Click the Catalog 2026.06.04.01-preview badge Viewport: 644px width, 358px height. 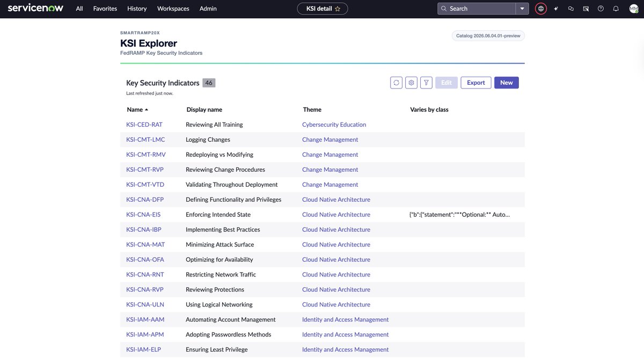coord(488,36)
